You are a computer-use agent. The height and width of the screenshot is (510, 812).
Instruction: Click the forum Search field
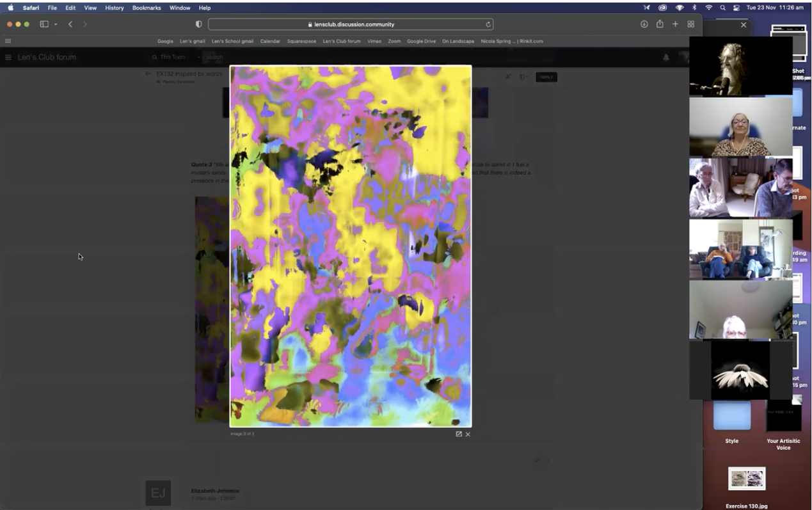point(215,57)
